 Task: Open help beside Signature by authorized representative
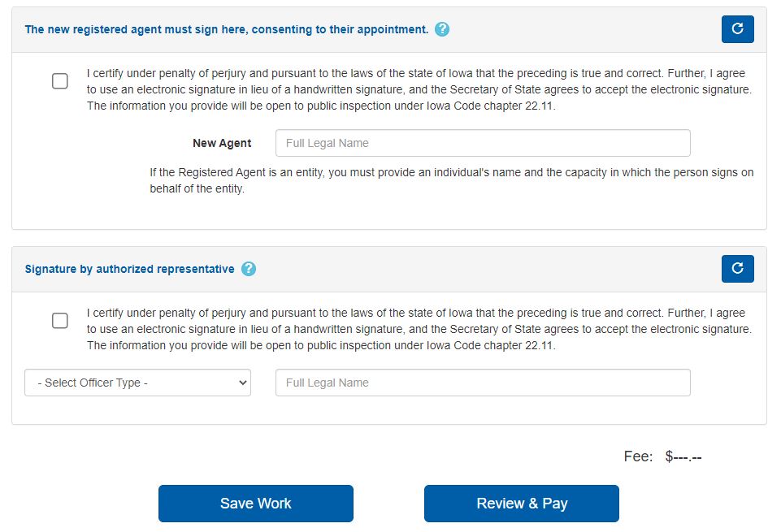click(x=249, y=268)
